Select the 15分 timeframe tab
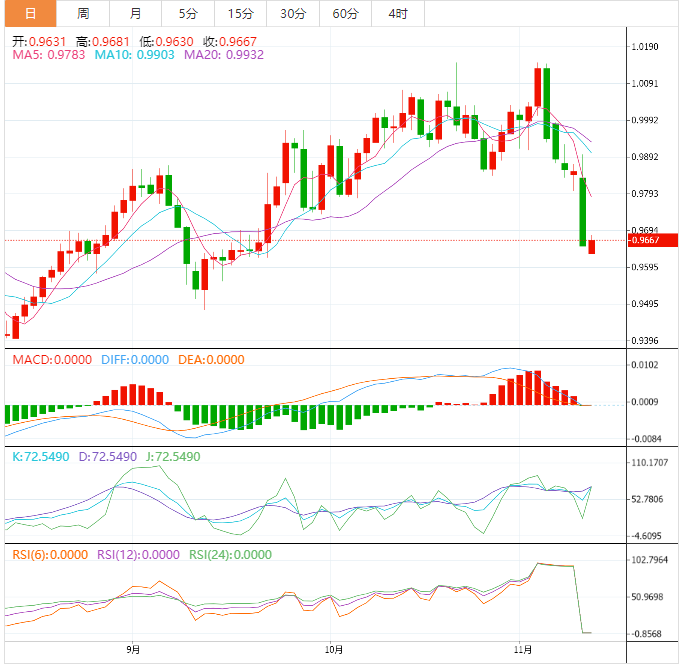 pos(240,13)
